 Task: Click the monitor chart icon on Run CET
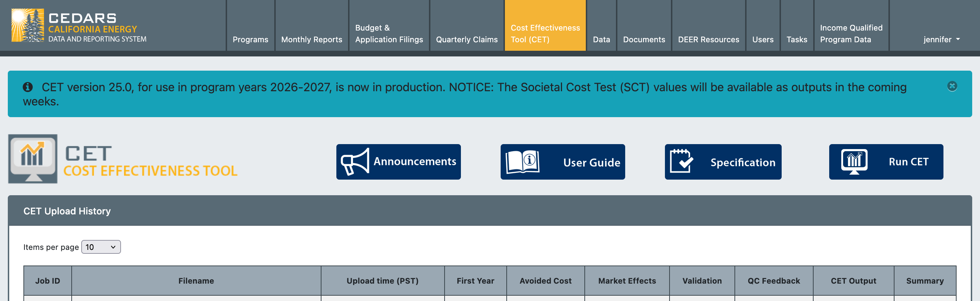tap(854, 162)
